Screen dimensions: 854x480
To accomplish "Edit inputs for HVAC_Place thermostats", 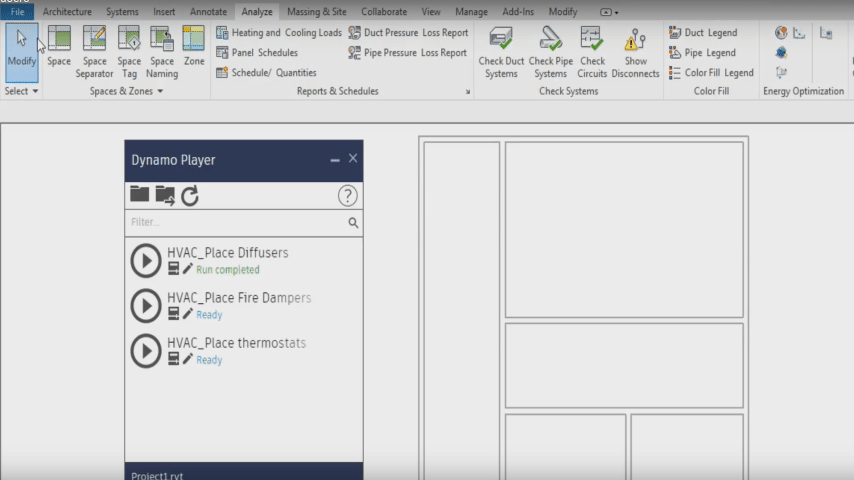I will pyautogui.click(x=173, y=359).
